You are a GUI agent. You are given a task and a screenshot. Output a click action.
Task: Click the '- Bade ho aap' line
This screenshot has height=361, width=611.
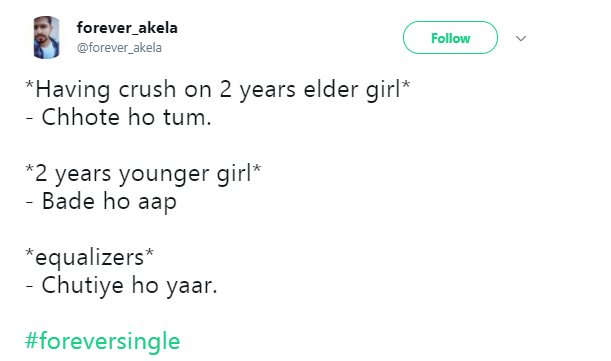pyautogui.click(x=101, y=202)
